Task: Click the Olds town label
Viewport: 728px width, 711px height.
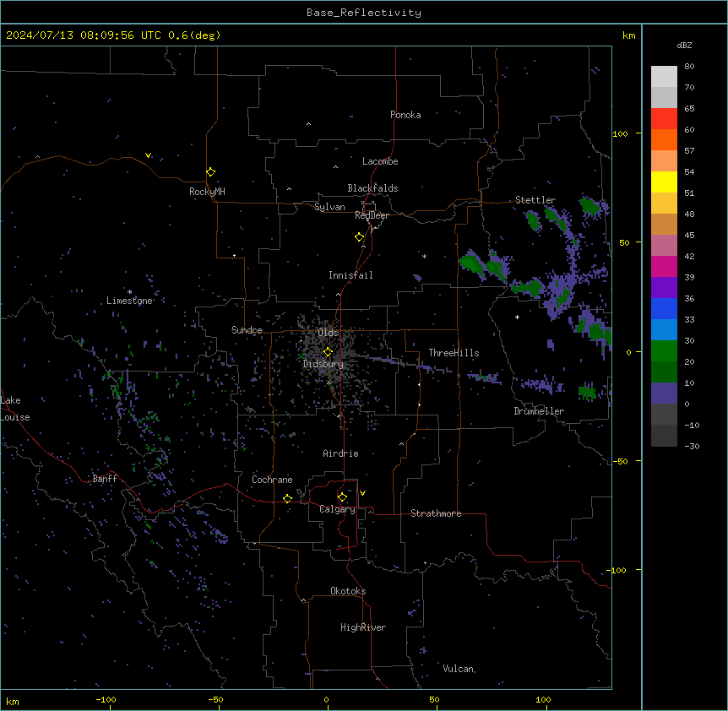Action: (x=328, y=333)
